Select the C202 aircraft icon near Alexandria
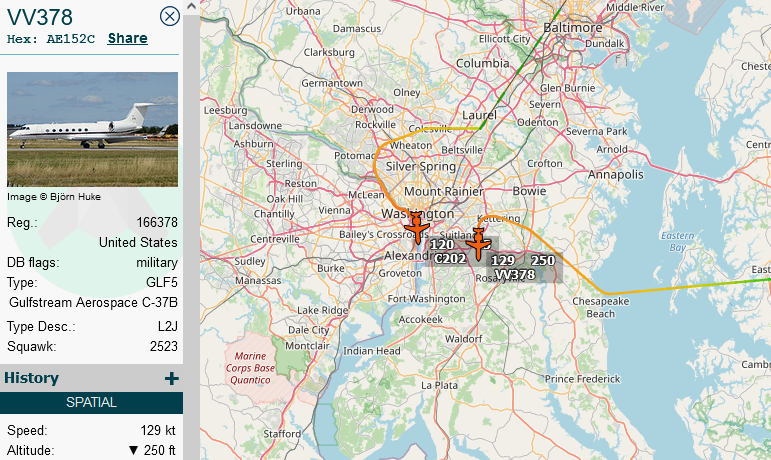771x460 pixels. [417, 228]
